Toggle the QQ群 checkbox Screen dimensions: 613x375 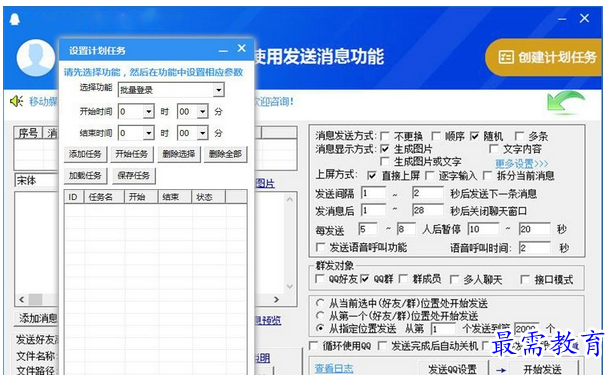click(364, 279)
